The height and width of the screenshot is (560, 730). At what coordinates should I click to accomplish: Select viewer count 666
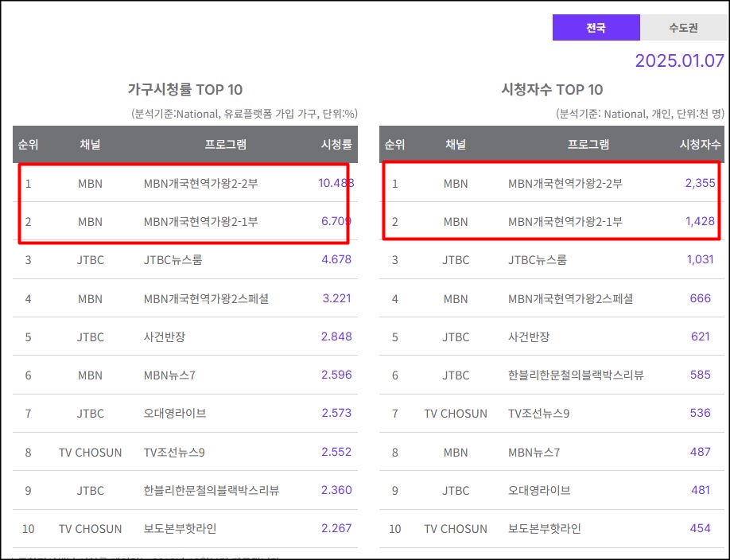[701, 298]
